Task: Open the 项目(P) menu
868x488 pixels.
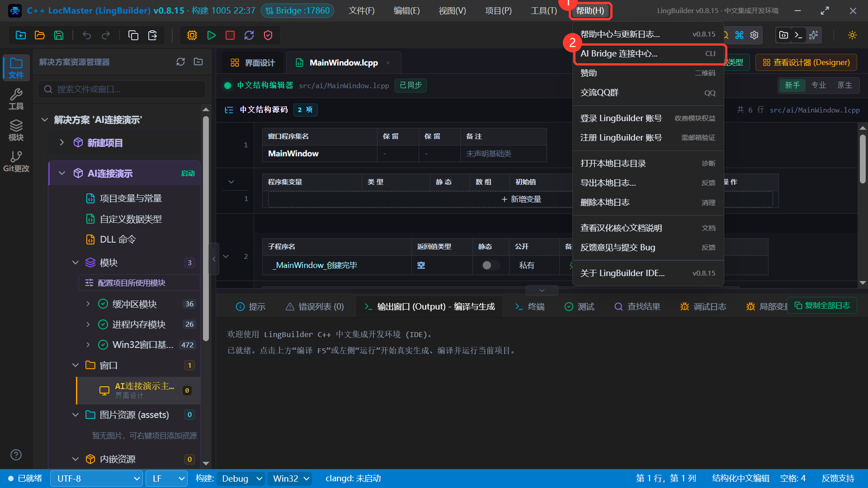Action: (498, 10)
